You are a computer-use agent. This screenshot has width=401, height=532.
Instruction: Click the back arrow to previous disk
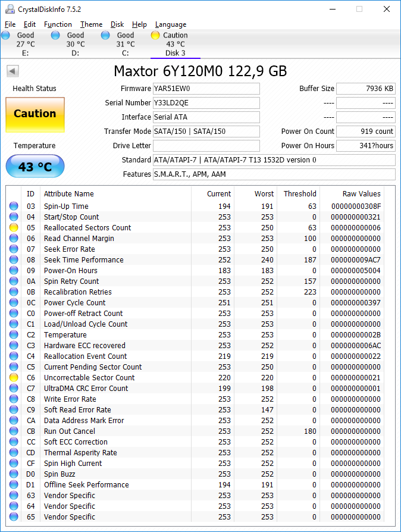click(12, 71)
